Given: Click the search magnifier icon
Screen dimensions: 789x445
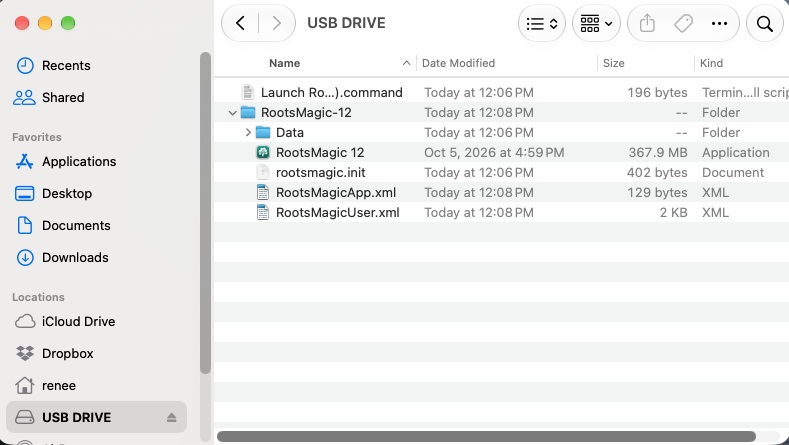Looking at the screenshot, I should (764, 24).
